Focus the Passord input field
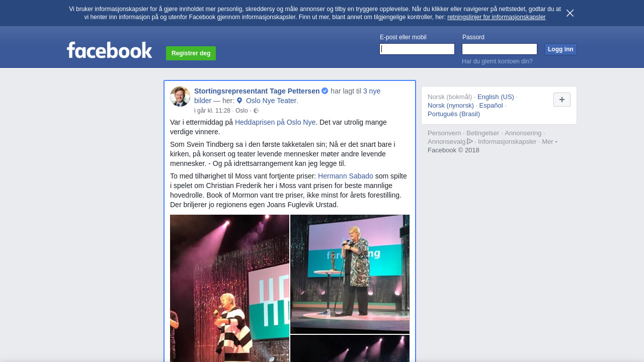The width and height of the screenshot is (644, 362). coord(500,49)
